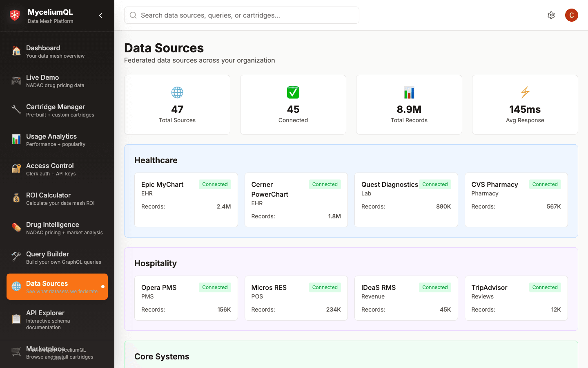Open Access Control section
This screenshot has width=588, height=368.
[57, 169]
